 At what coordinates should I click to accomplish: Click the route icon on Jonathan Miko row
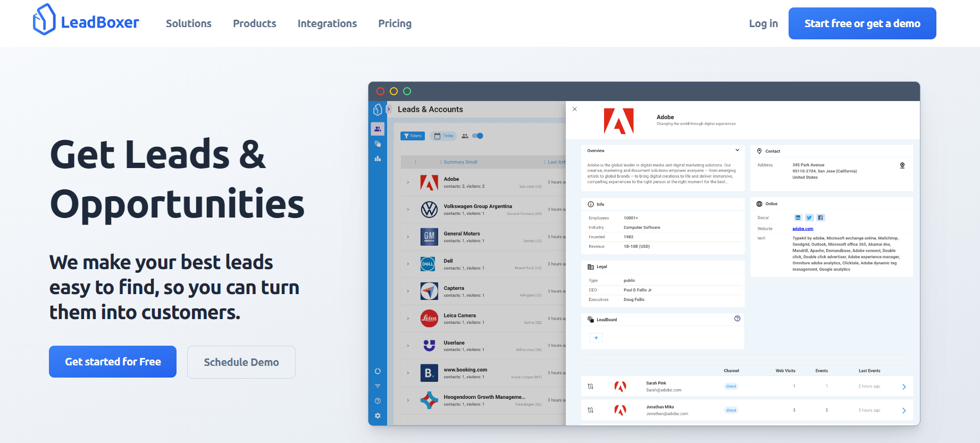pyautogui.click(x=590, y=410)
